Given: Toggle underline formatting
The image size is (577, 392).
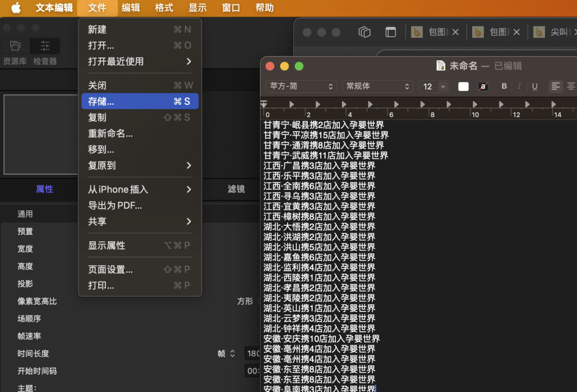Looking at the screenshot, I should click(535, 86).
